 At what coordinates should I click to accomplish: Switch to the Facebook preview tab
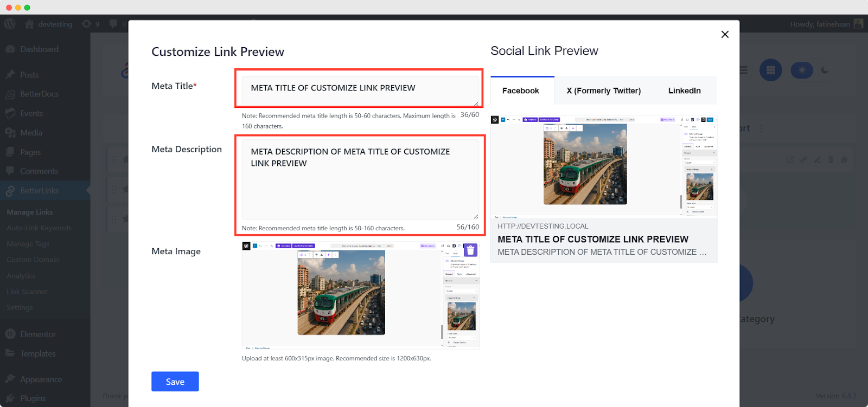click(x=521, y=91)
